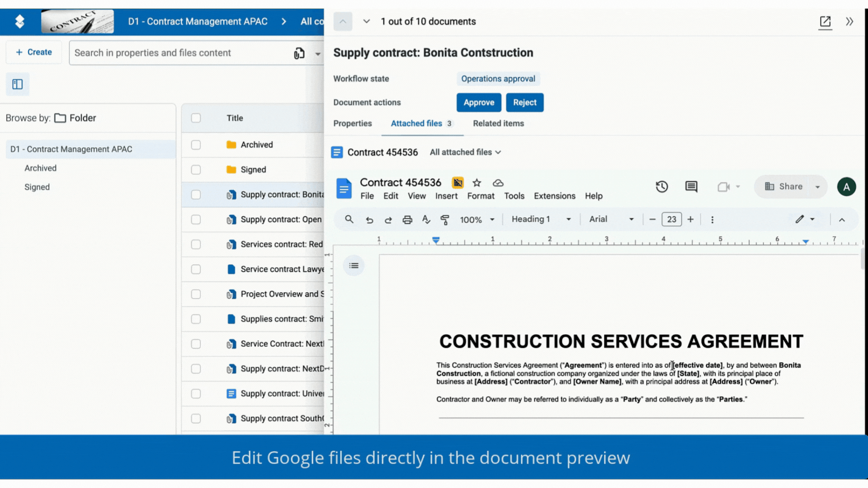868x488 pixels.
Task: Go to next document arrow
Action: [367, 22]
